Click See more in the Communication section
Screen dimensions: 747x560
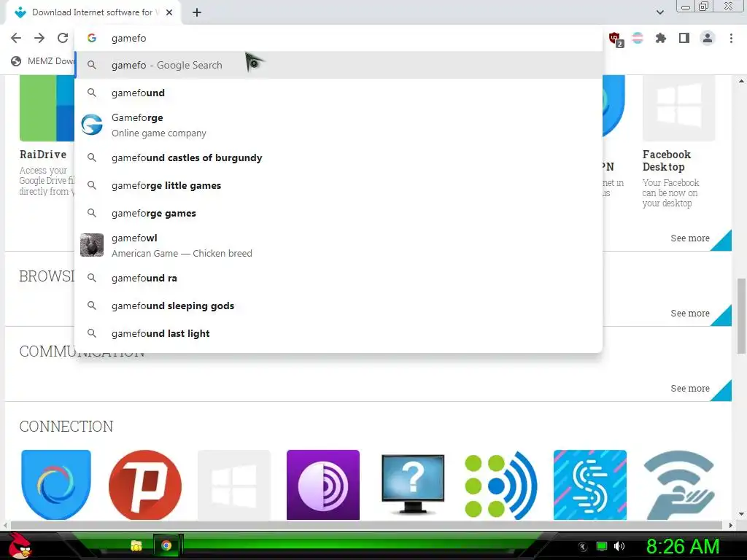[x=690, y=389]
